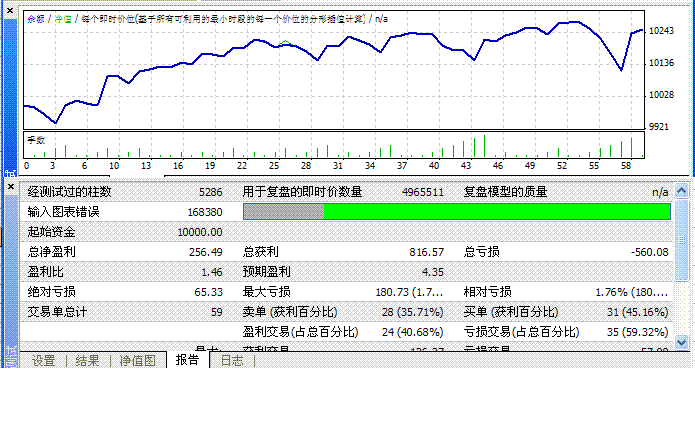Select the 交易单总计 value 59
The height and width of the screenshot is (432, 695).
(217, 312)
